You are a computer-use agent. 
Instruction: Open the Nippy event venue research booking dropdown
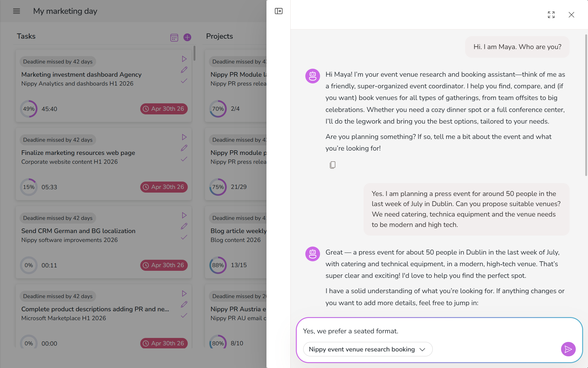(x=367, y=349)
